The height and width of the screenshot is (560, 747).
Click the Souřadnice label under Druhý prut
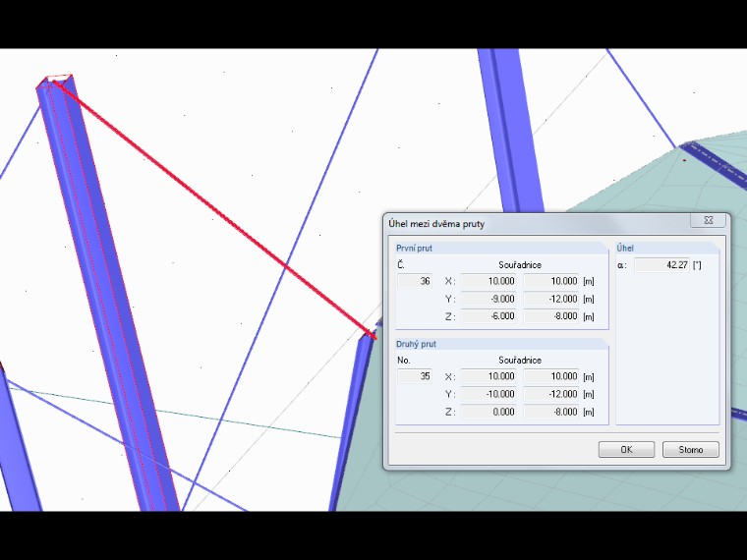(x=520, y=360)
